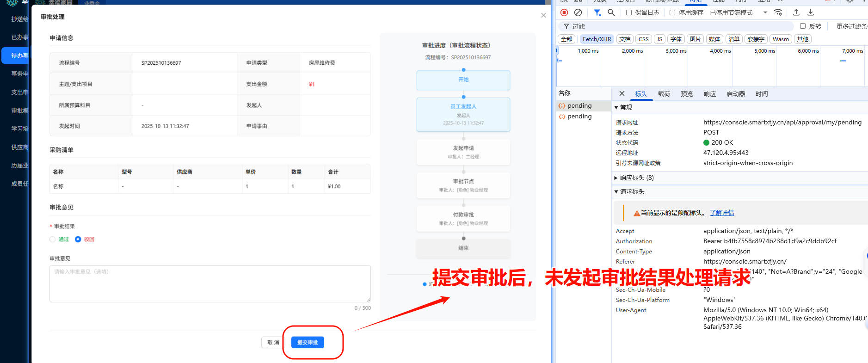Switch to the 载荷 tab
The width and height of the screenshot is (868, 363).
pyautogui.click(x=664, y=94)
